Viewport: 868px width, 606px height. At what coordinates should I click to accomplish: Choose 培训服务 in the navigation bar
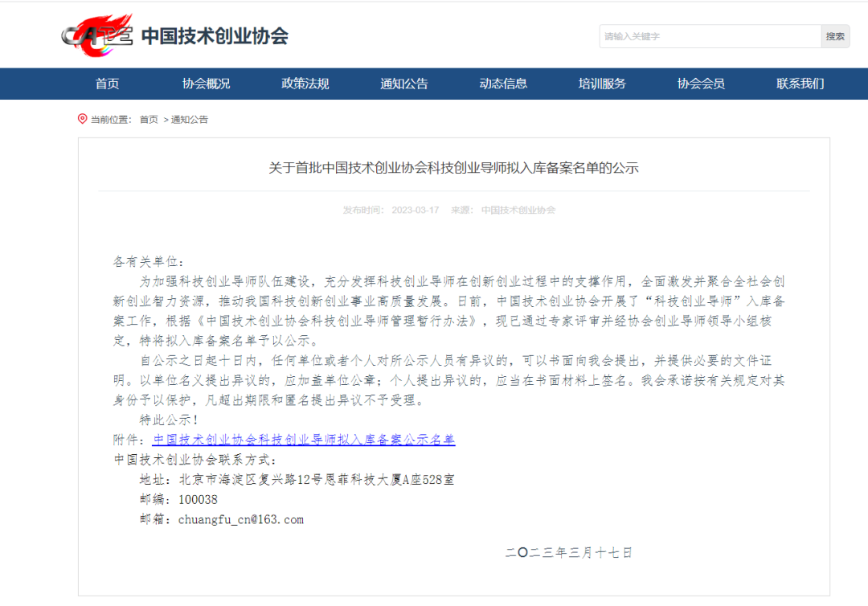tap(602, 84)
